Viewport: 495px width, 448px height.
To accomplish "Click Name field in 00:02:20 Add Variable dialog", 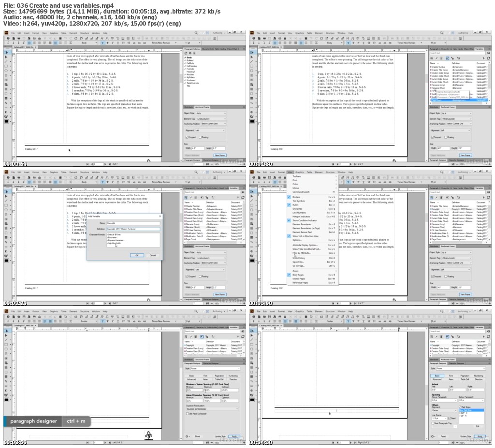I will click(133, 223).
